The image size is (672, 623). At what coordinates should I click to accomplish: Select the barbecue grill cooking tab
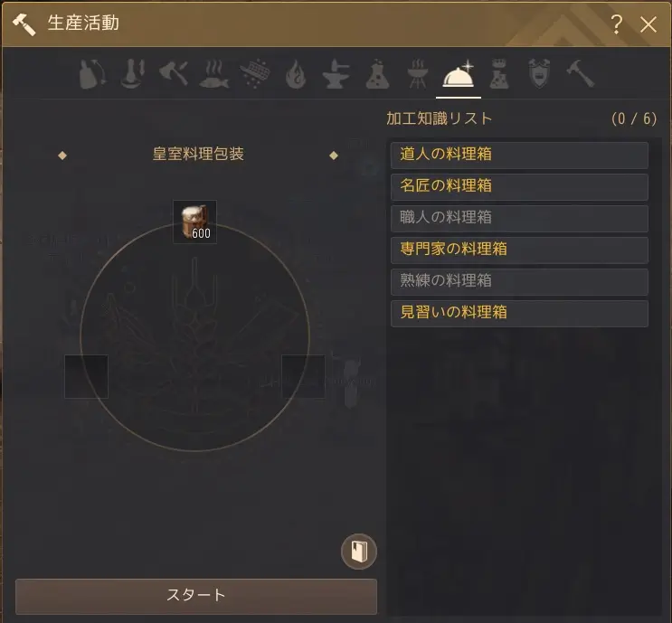[x=418, y=74]
